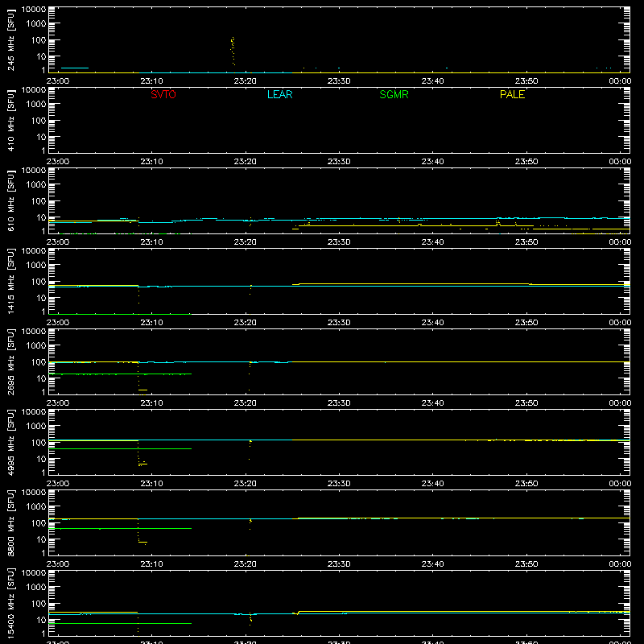The image size is (644, 644).
Task: Click the green SGMR trace in 15400 MHz panel
Action: (120, 623)
